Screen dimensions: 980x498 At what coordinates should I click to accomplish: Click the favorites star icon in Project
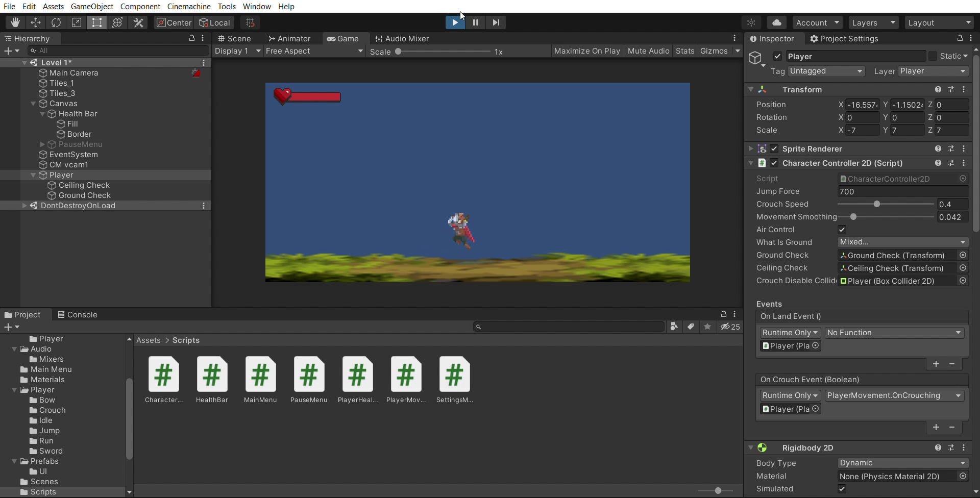[707, 327]
